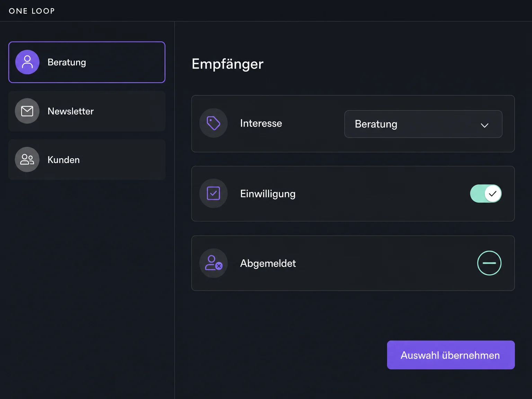Select the Newsletter sidebar item
Viewport: 532px width, 399px height.
pos(87,111)
